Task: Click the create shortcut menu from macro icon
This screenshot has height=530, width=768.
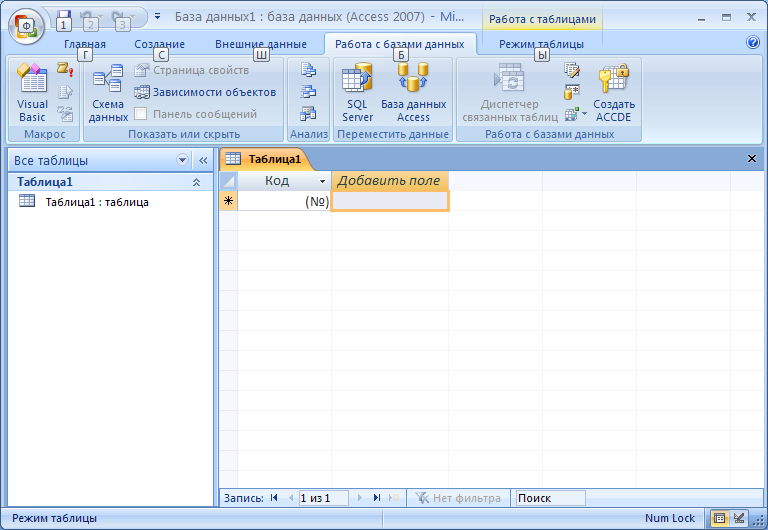Action: click(65, 92)
